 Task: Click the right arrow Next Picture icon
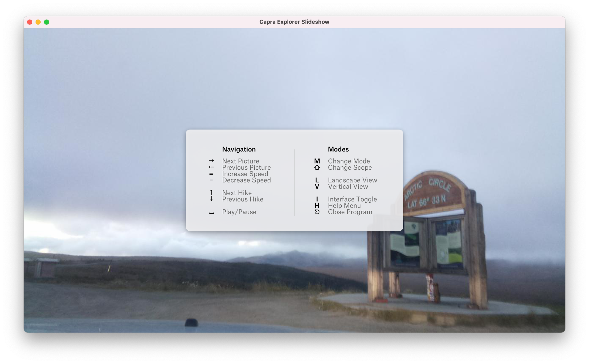211,161
